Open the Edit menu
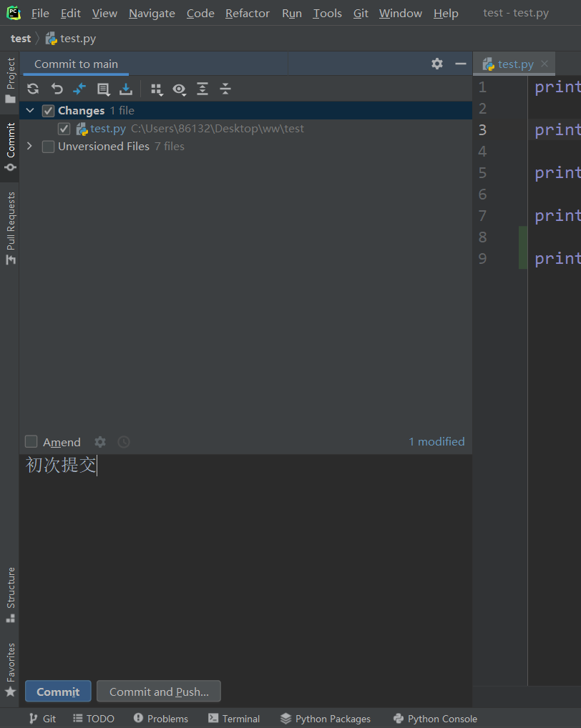581x728 pixels. coord(71,14)
